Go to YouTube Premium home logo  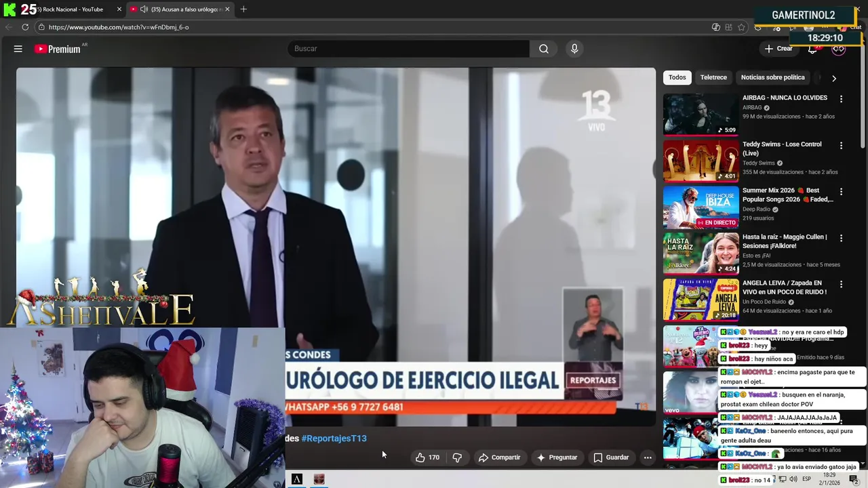(58, 49)
